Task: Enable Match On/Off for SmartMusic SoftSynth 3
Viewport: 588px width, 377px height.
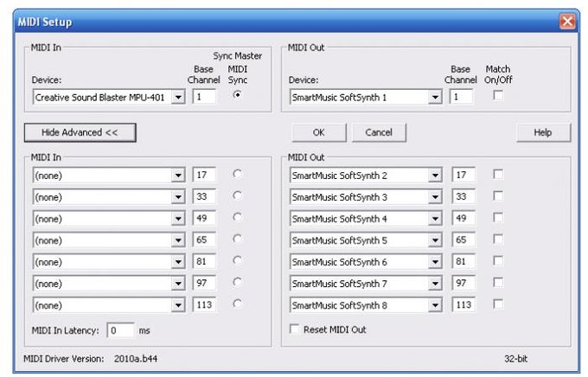Action: coord(498,195)
